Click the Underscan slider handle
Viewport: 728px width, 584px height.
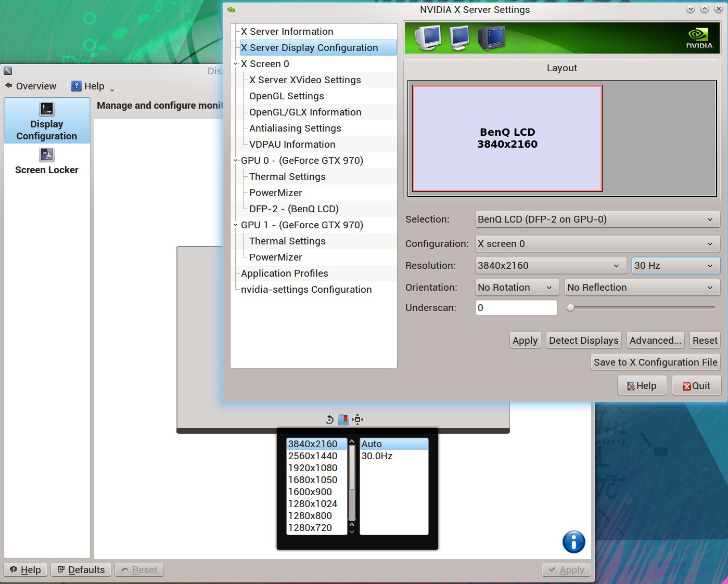[571, 308]
